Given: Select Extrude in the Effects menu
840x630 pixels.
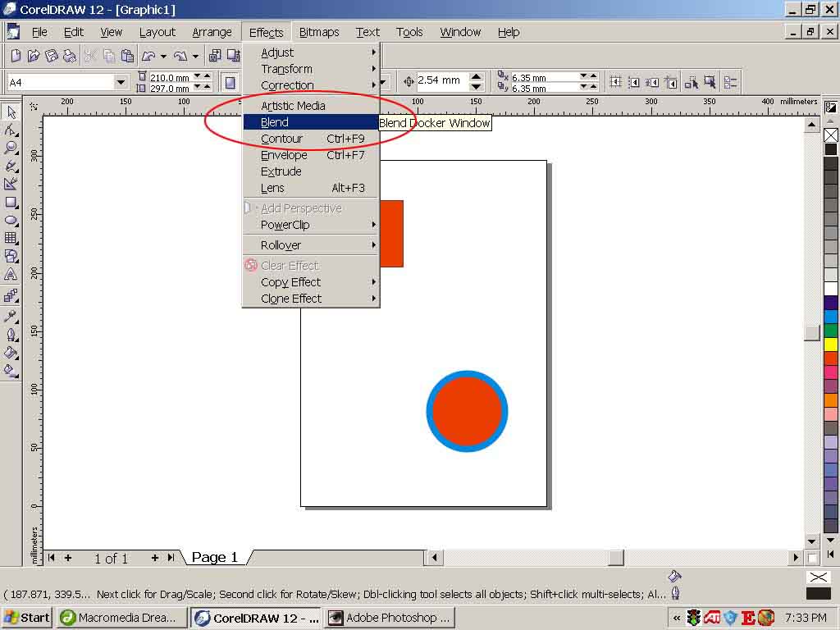Looking at the screenshot, I should (x=311, y=172).
